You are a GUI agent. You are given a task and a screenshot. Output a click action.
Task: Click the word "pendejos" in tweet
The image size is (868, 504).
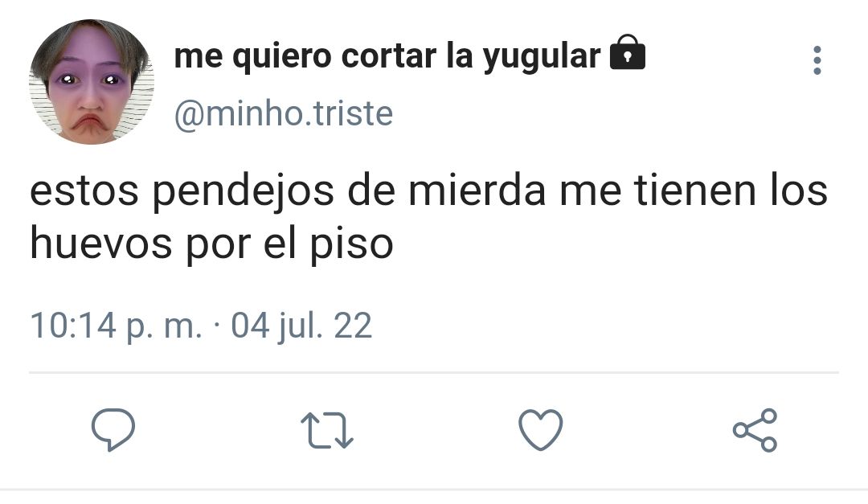[244, 191]
